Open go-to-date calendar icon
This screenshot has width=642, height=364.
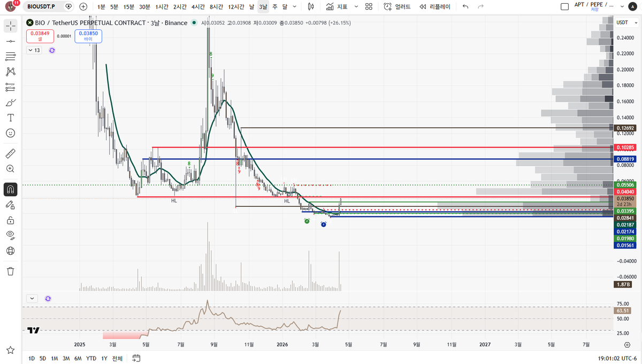click(136, 358)
